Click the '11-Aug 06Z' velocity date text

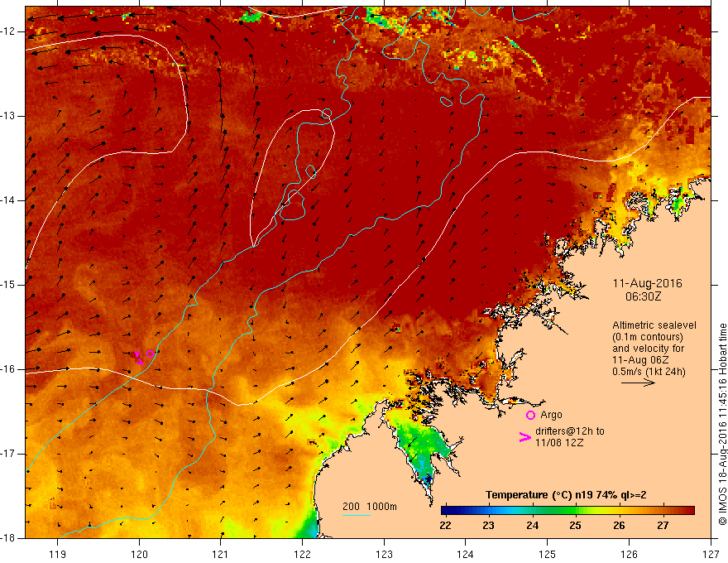640,360
